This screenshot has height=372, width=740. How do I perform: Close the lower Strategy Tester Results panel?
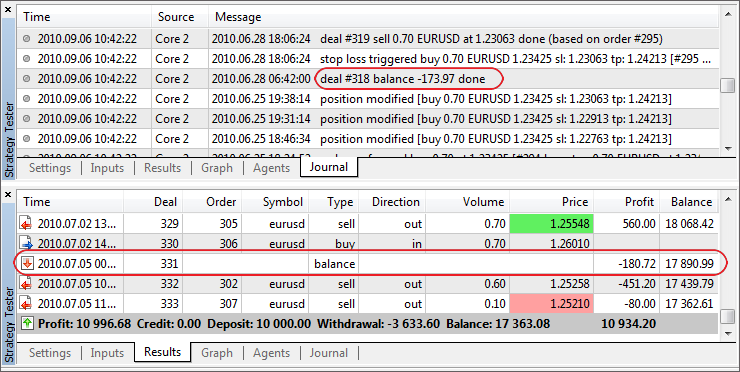pos(8,194)
